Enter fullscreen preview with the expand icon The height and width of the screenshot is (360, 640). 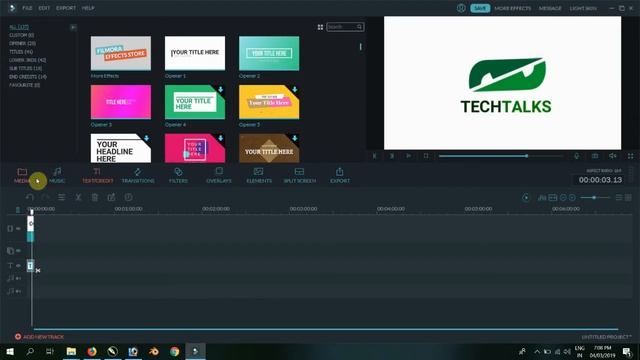(631, 156)
